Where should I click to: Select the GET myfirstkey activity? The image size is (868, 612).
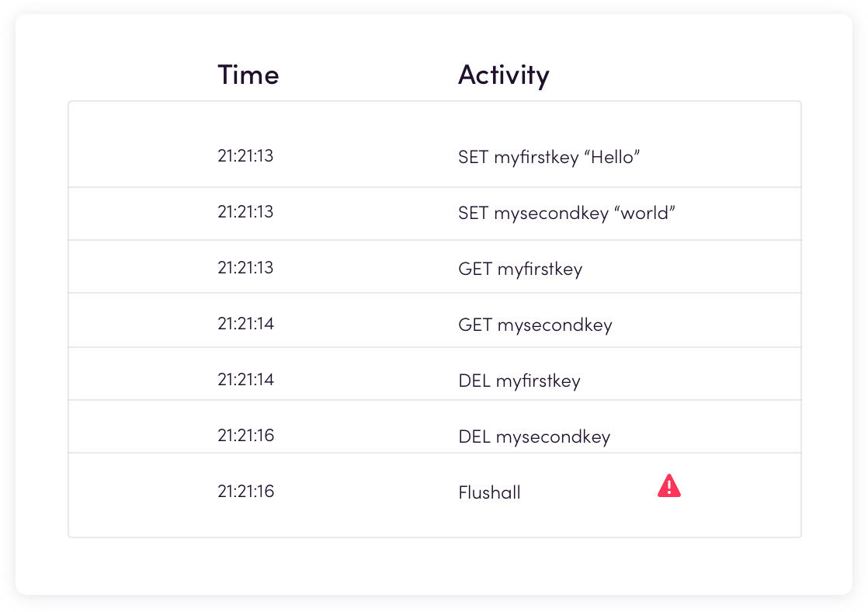520,269
